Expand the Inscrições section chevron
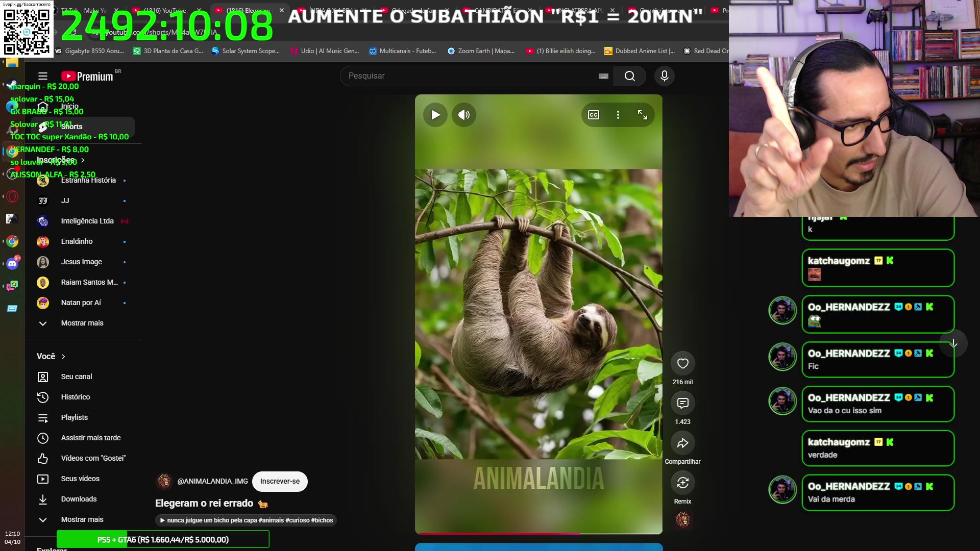Image resolution: width=980 pixels, height=551 pixels. (83, 160)
